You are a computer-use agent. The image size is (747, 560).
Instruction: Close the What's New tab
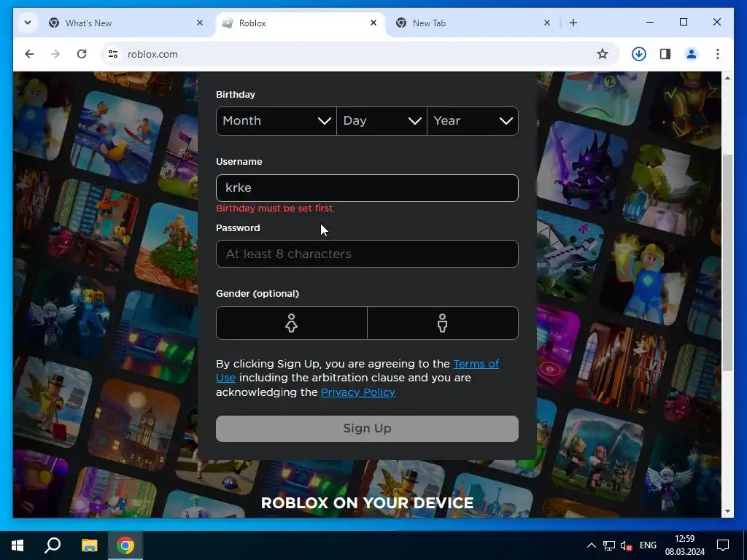[x=200, y=23]
